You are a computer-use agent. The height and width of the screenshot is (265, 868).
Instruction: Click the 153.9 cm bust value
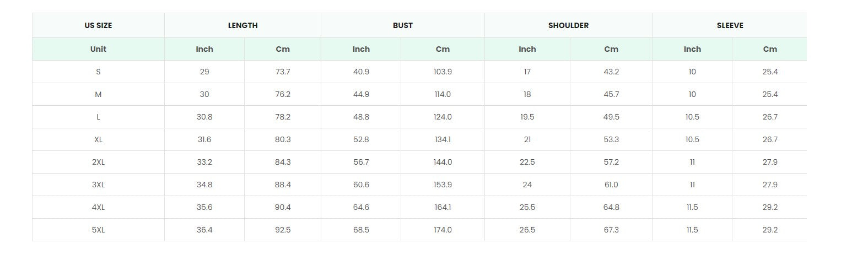[x=443, y=185]
